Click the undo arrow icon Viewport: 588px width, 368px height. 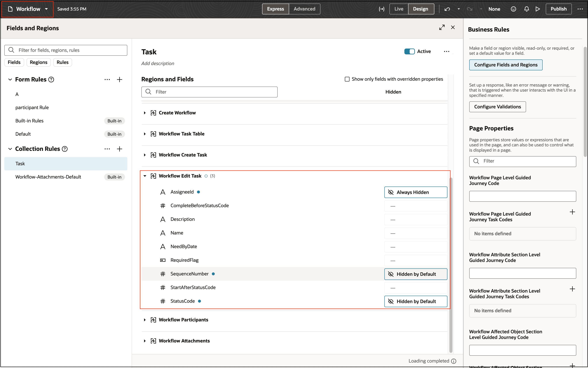(x=447, y=9)
